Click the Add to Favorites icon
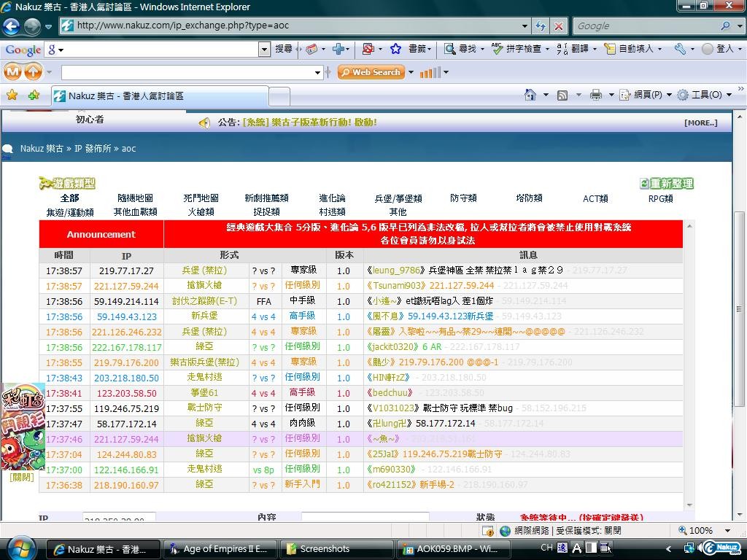This screenshot has width=747, height=560. (x=34, y=96)
